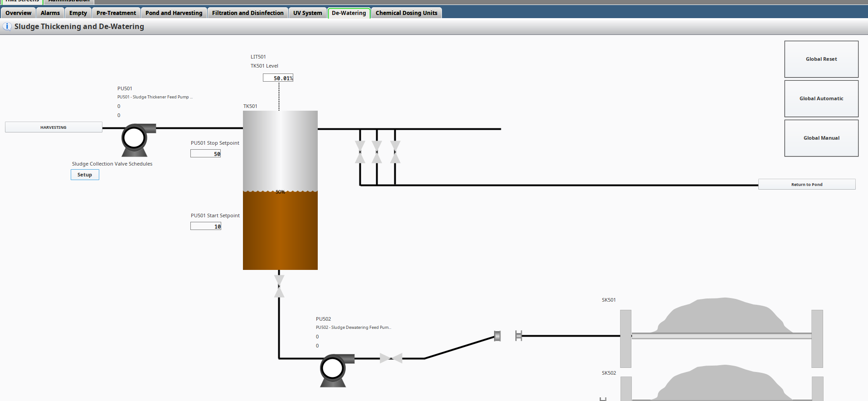This screenshot has width=868, height=401.
Task: Open the UV System tab
Action: point(308,13)
